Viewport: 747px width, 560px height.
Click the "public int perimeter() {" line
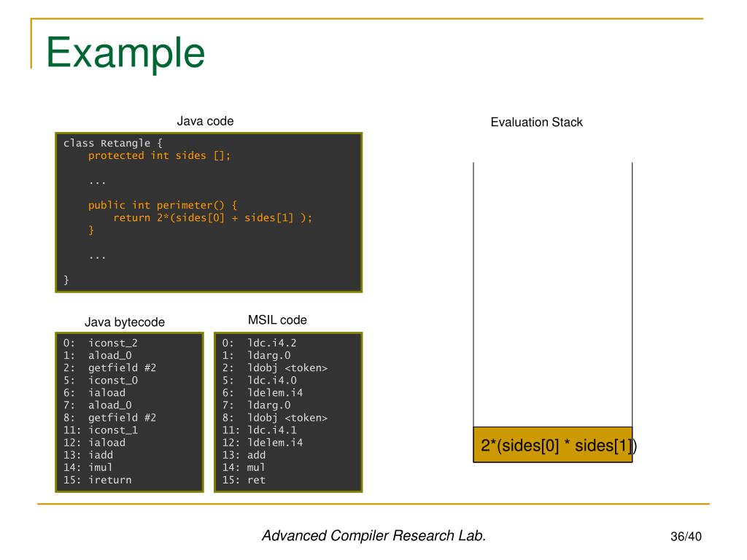click(163, 205)
